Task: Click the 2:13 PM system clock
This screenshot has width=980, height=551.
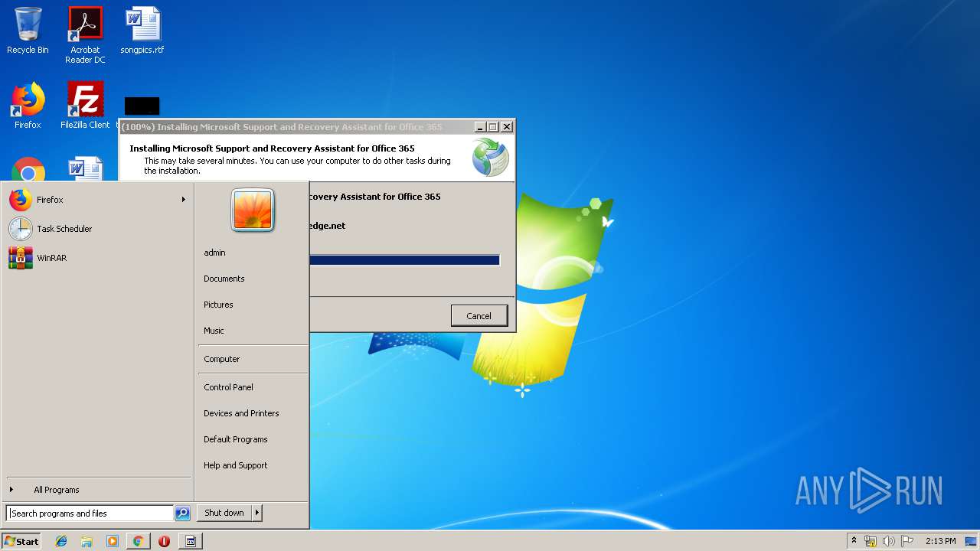Action: tap(940, 541)
